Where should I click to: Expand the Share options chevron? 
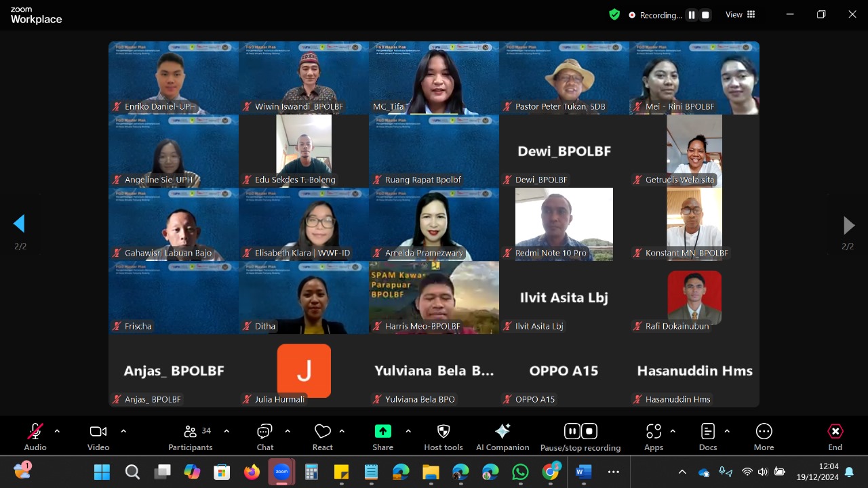pos(408,431)
